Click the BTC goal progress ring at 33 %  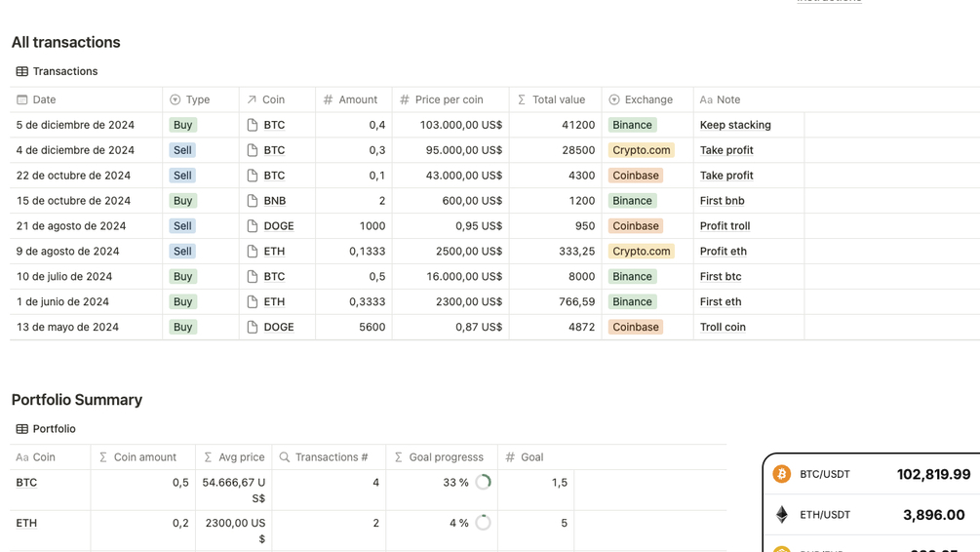(x=483, y=482)
